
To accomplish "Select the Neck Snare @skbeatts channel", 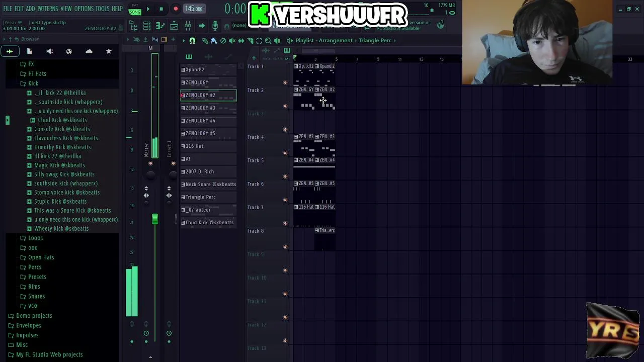I will point(208,184).
